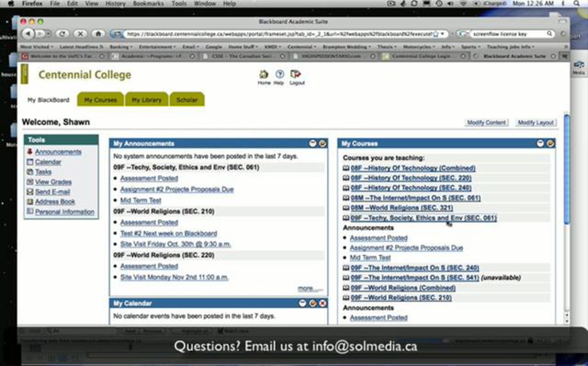Open the History menu in the menu bar
Screen dimensions: 588x366
tap(115, 3)
